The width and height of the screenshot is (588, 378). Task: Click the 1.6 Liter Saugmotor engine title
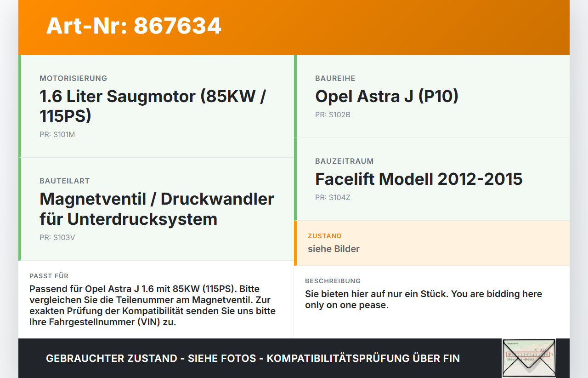coord(153,106)
